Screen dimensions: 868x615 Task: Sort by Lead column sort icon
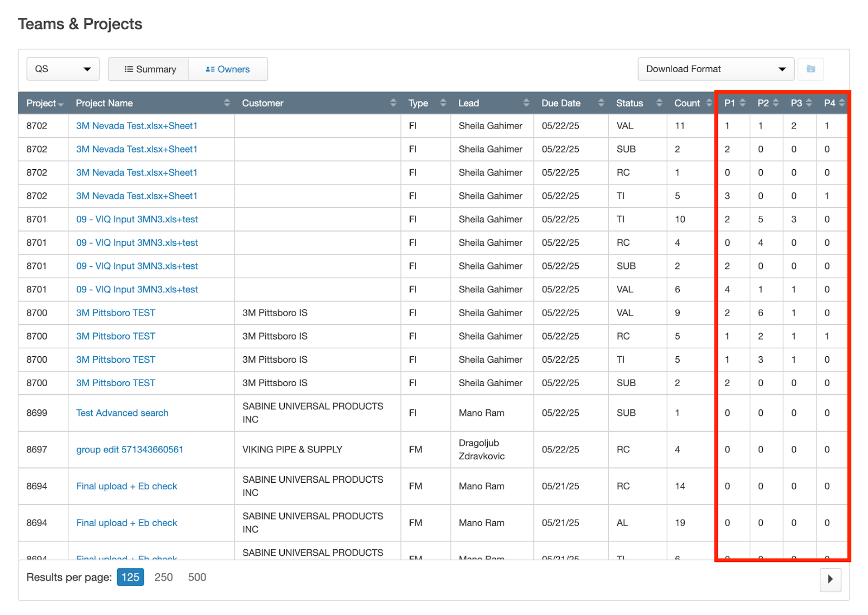[526, 103]
